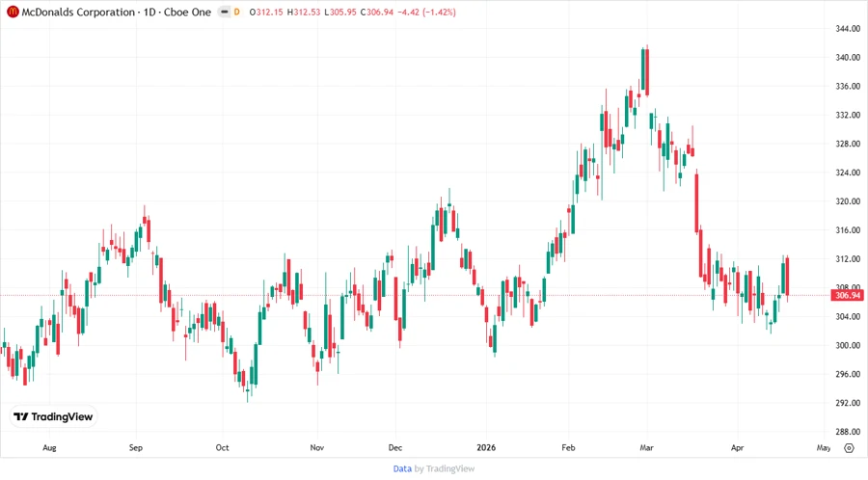Click the open value O312.15

[266, 12]
